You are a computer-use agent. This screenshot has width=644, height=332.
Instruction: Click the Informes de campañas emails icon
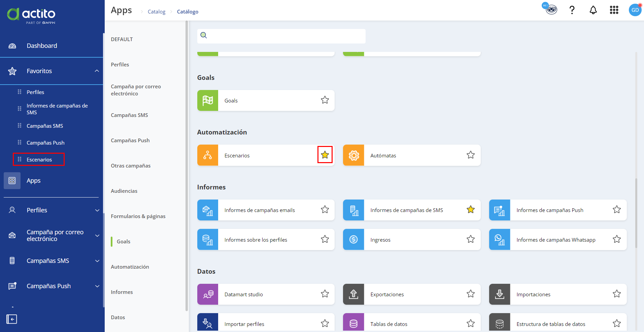(208, 210)
